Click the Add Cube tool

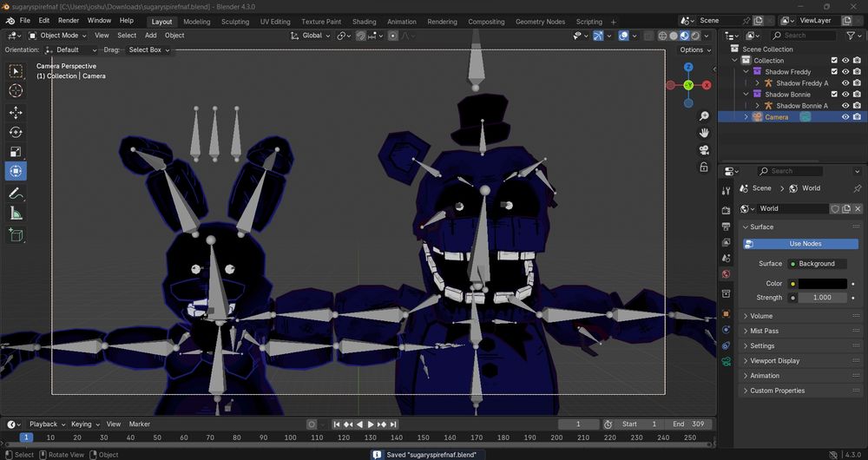pos(16,234)
